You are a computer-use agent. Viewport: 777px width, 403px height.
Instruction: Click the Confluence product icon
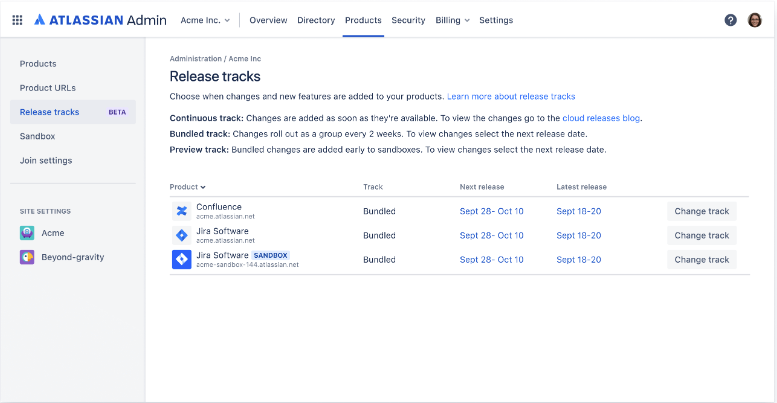click(182, 211)
